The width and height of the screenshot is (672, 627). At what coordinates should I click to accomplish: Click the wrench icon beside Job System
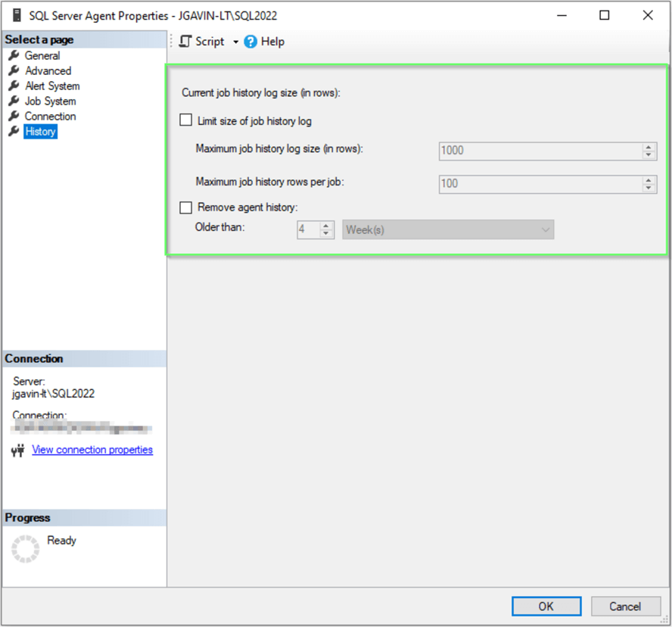point(14,101)
